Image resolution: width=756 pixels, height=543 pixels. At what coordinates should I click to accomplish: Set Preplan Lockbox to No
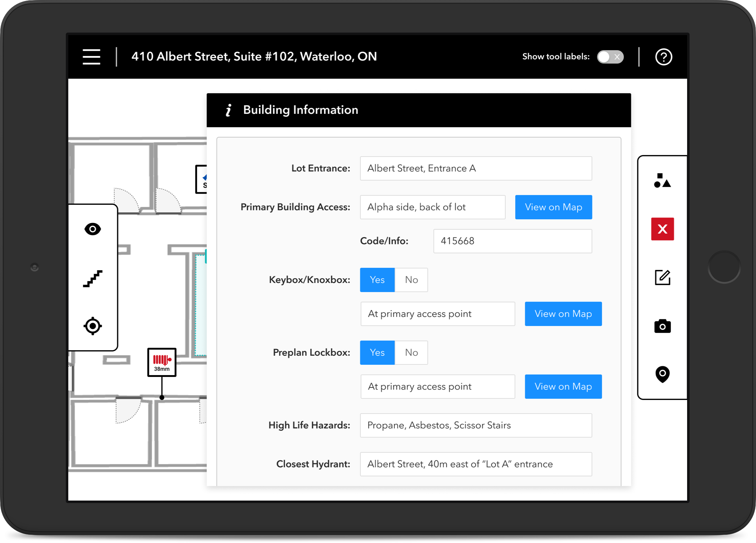[411, 352]
